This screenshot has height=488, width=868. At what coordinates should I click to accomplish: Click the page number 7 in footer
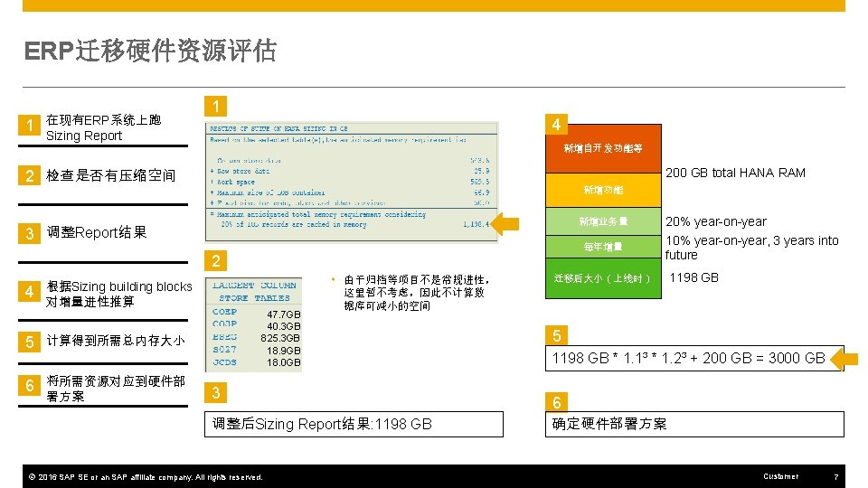pos(835,476)
